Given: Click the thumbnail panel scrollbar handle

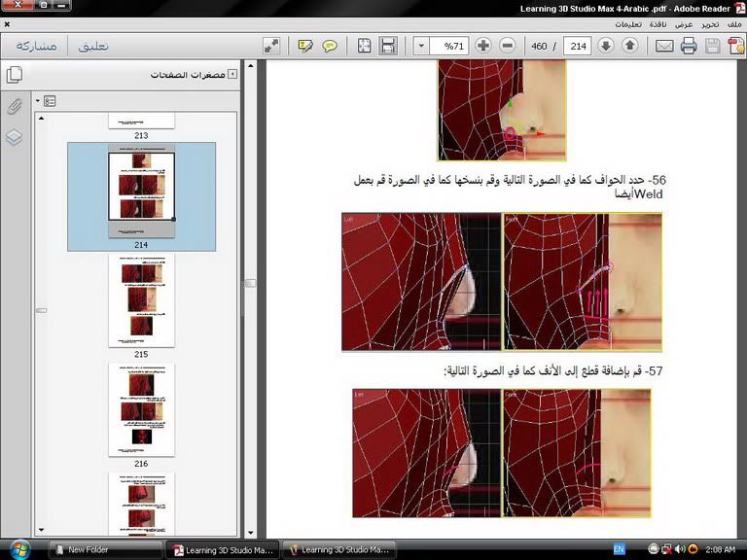Looking at the screenshot, I should pos(42,310).
